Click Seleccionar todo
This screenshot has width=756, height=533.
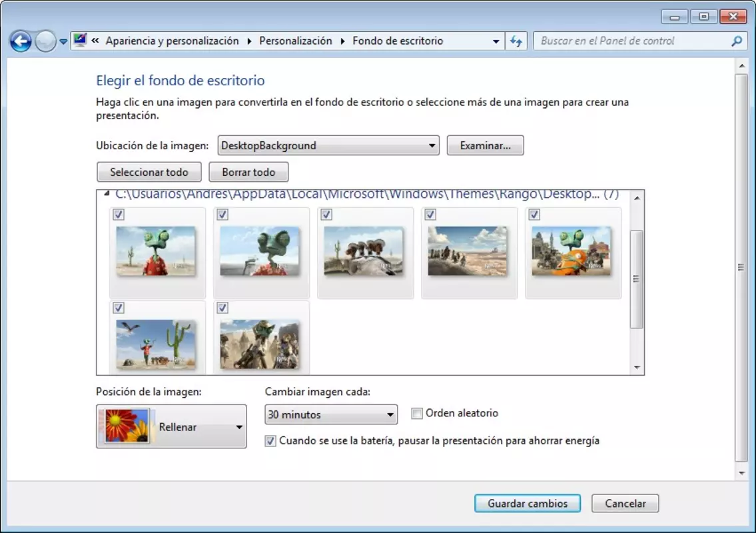(149, 172)
